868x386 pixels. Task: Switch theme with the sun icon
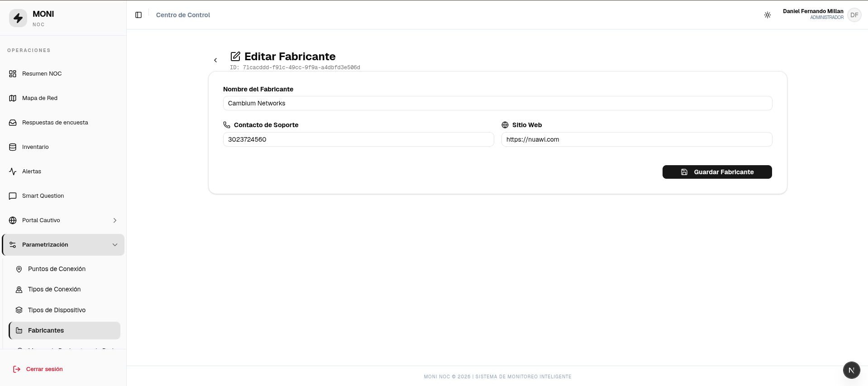point(768,15)
